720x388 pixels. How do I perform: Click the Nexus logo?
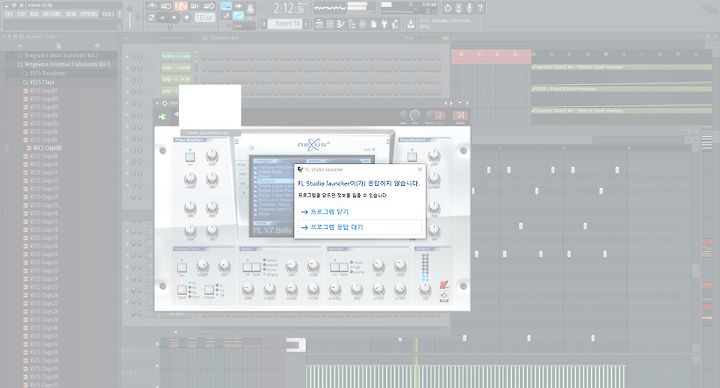pos(314,145)
